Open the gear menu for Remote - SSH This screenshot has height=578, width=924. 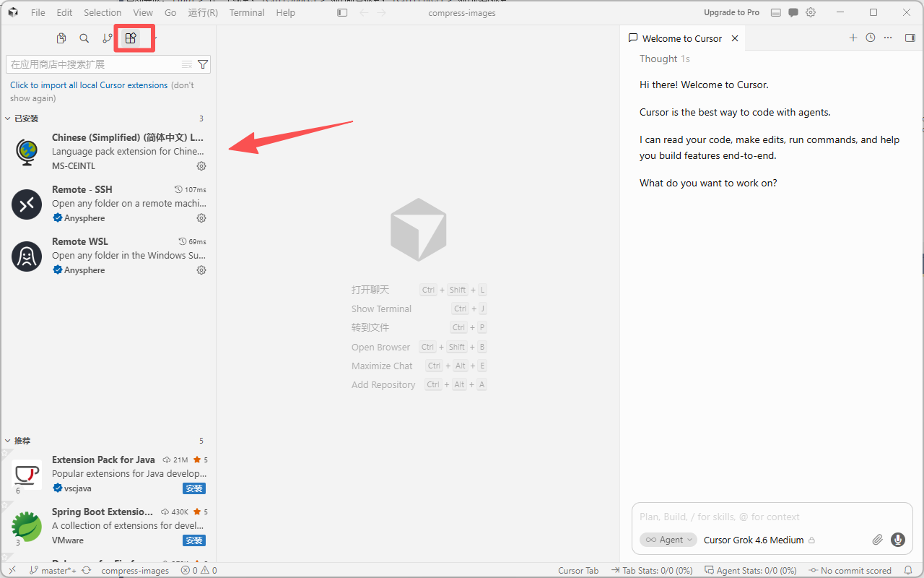coord(201,218)
